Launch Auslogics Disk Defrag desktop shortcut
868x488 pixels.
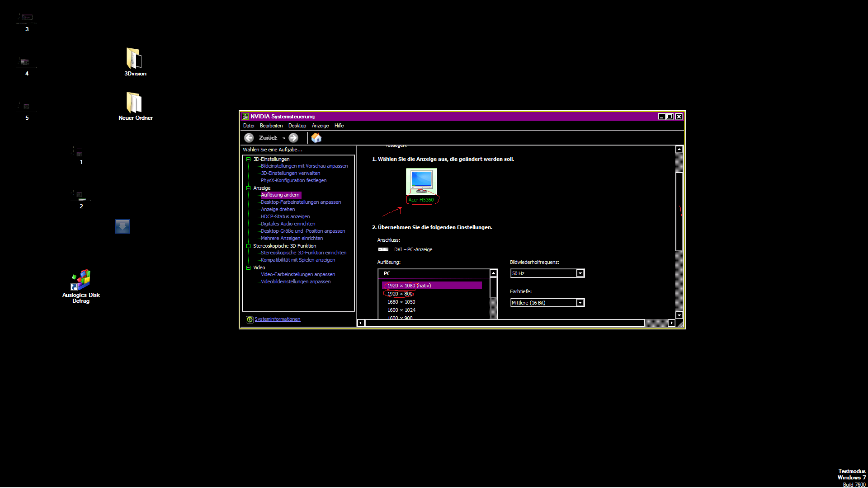click(x=81, y=286)
